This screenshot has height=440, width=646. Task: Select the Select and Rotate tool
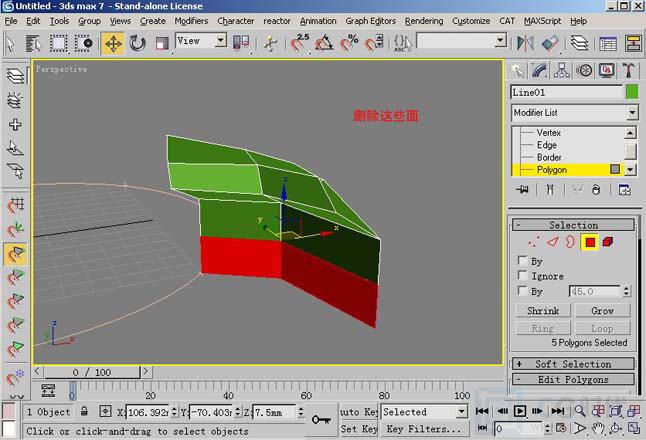[x=137, y=43]
